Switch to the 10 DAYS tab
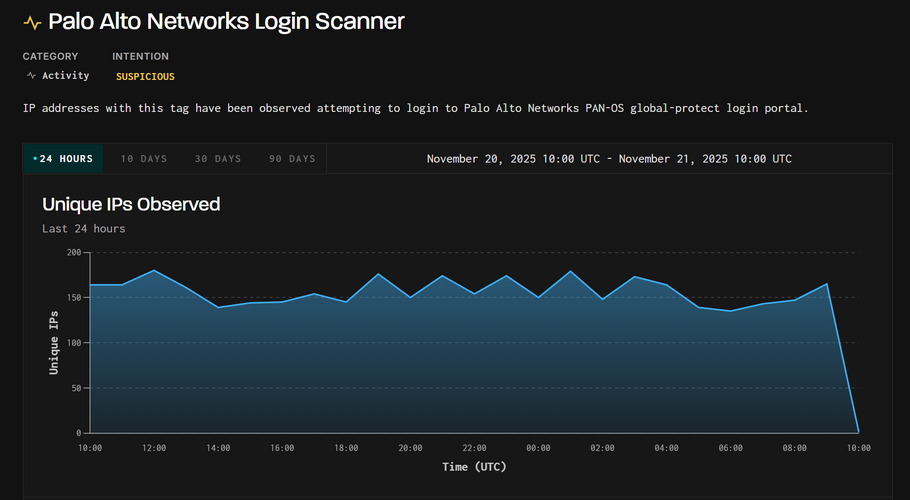This screenshot has height=500, width=910. click(x=144, y=159)
